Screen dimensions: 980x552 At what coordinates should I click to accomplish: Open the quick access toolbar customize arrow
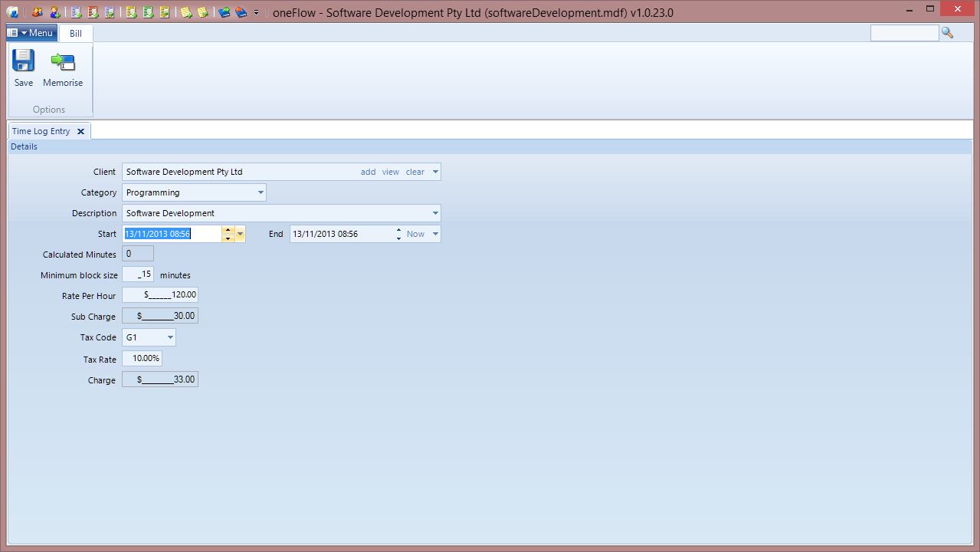(x=256, y=12)
